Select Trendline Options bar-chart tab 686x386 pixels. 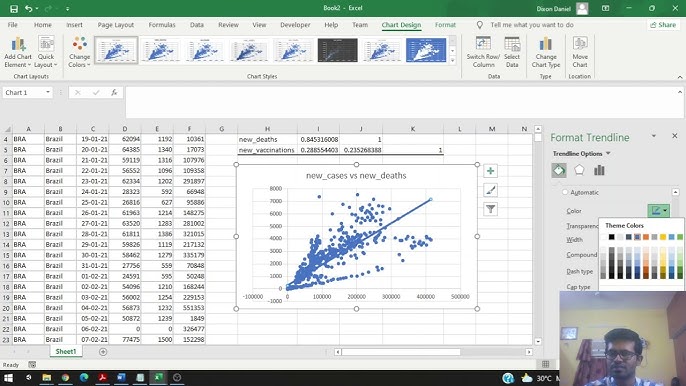tap(599, 170)
